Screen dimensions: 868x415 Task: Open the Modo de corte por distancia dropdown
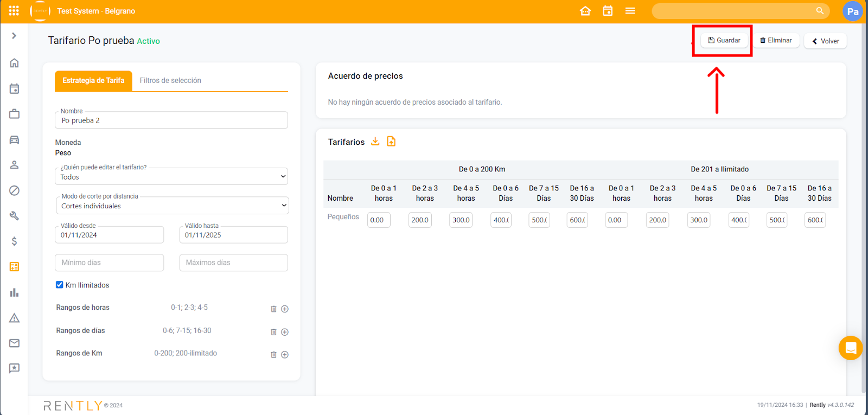coord(171,206)
